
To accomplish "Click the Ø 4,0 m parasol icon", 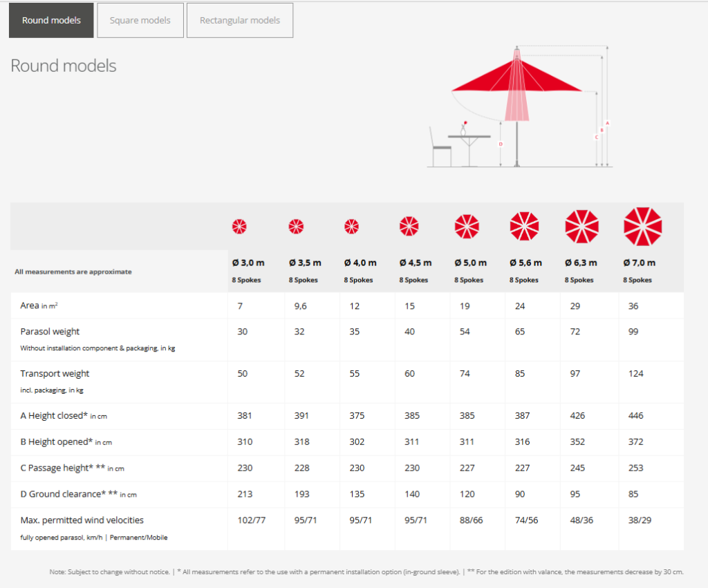I will tap(351, 226).
